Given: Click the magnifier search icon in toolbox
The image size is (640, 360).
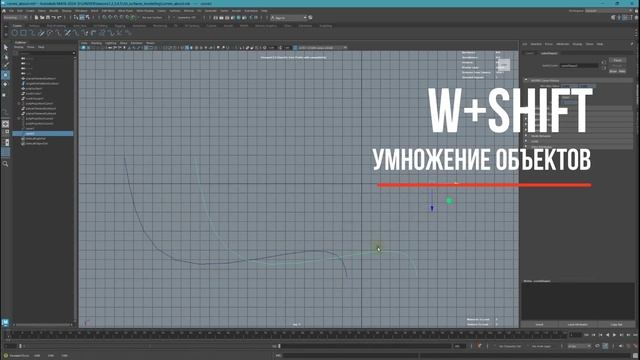Looking at the screenshot, I should 6,164.
